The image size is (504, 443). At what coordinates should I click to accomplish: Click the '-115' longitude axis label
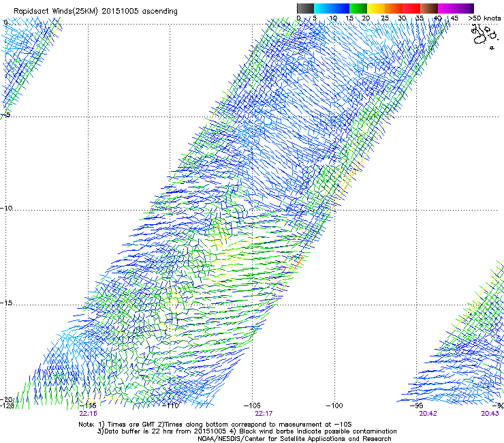88,406
